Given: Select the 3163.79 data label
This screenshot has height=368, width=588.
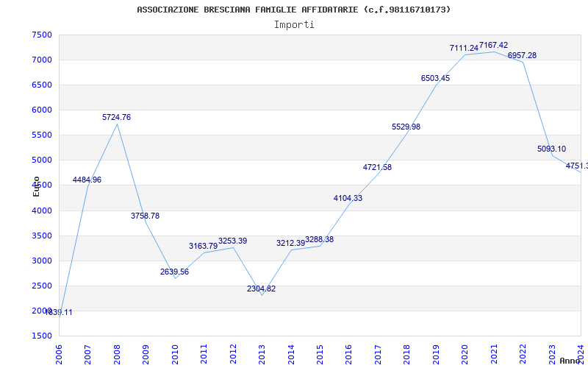Looking at the screenshot, I should tap(204, 246).
